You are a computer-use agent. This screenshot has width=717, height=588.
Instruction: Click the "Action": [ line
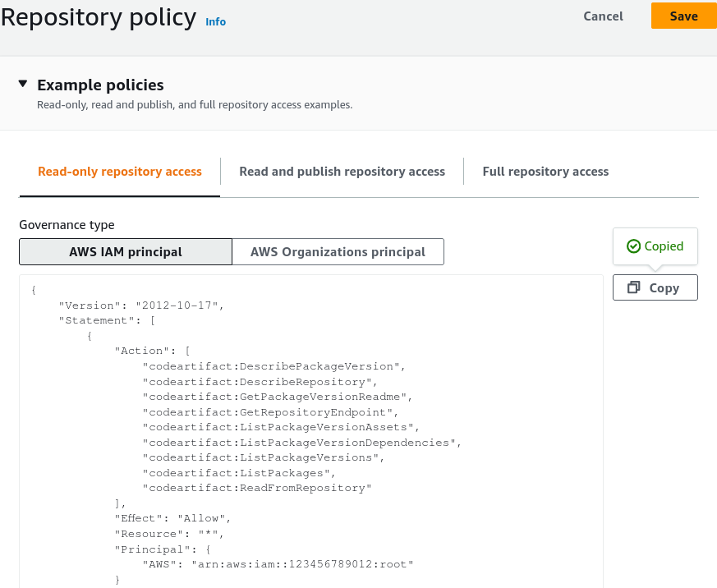tap(152, 351)
